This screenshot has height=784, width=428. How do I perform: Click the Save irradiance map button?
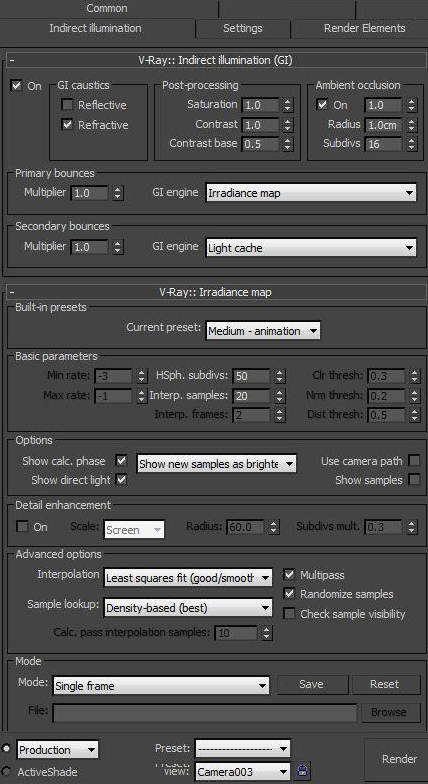coord(312,684)
